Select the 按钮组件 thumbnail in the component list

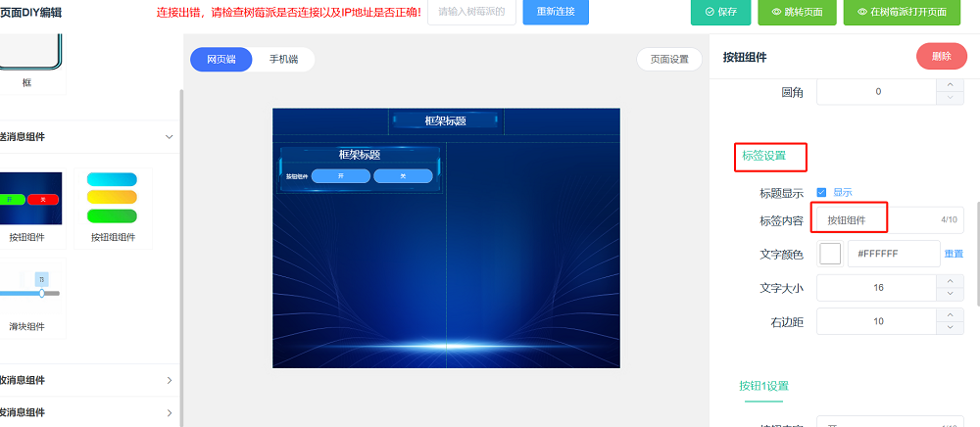tap(29, 199)
